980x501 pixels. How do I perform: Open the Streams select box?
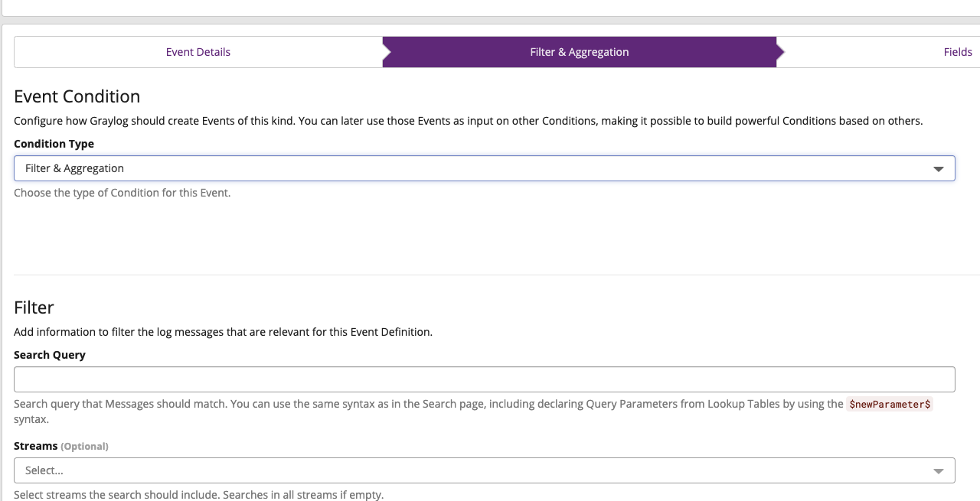click(x=484, y=470)
